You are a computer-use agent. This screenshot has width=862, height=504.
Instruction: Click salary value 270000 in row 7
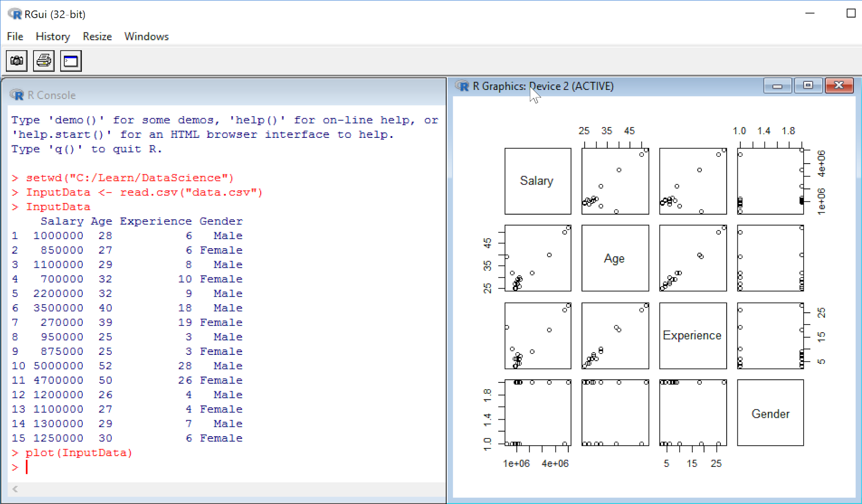pyautogui.click(x=62, y=323)
